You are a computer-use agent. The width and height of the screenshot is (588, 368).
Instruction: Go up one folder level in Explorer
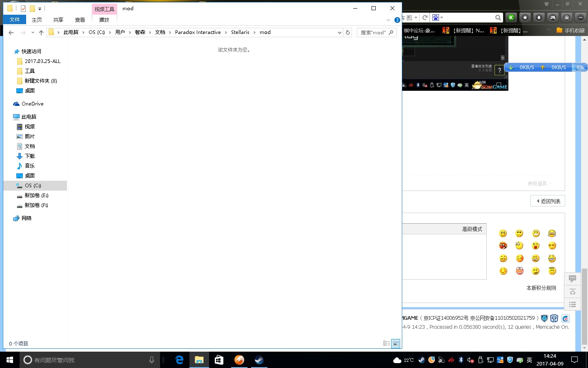tap(41, 32)
